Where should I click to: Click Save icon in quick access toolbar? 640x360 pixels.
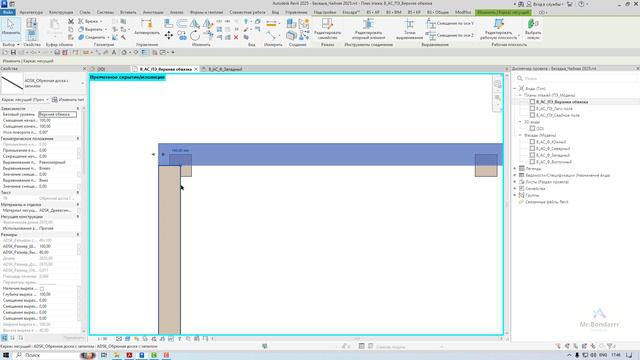click(x=13, y=52)
